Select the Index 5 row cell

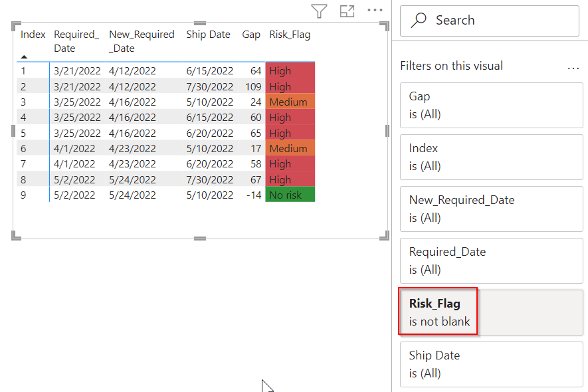tap(23, 133)
